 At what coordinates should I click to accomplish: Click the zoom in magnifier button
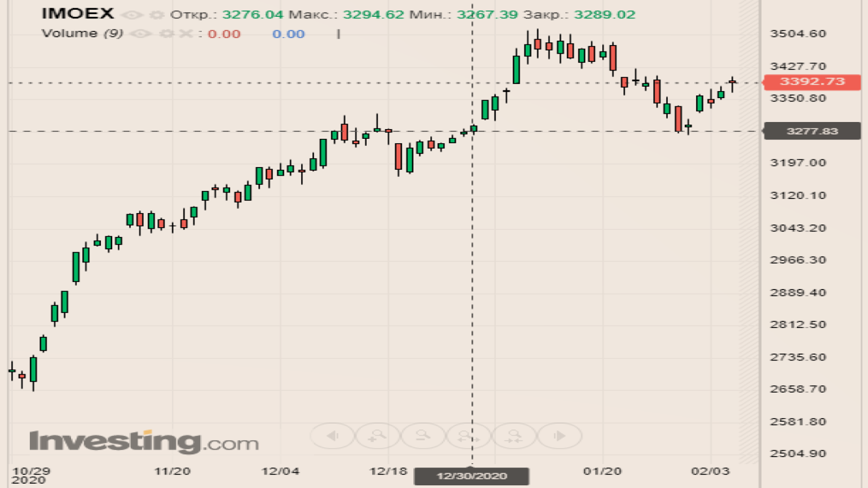pos(378,436)
